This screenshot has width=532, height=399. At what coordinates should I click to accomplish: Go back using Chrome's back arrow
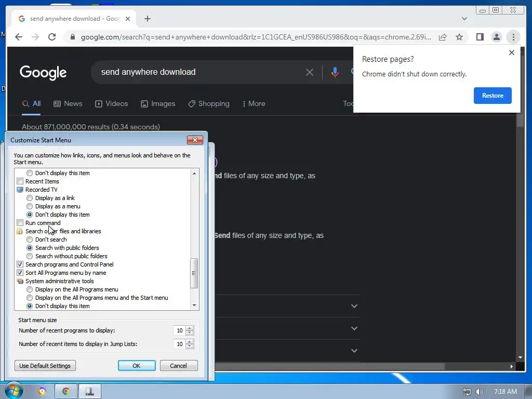coord(19,37)
